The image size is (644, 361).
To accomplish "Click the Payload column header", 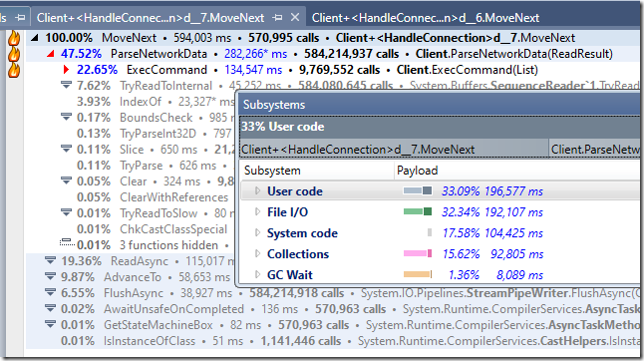I will pos(517,171).
